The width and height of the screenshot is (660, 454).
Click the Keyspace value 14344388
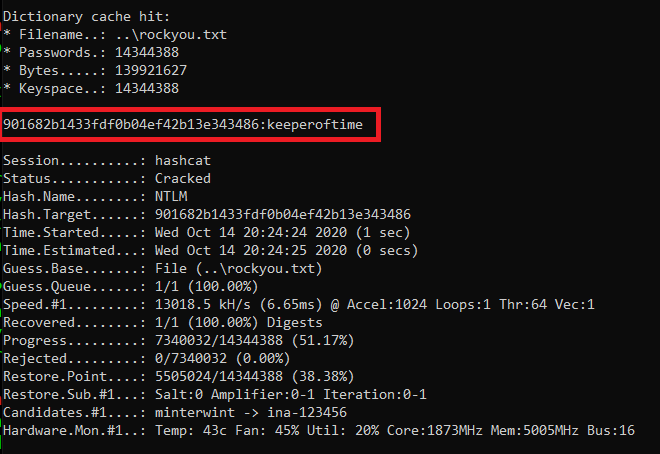[x=147, y=89]
